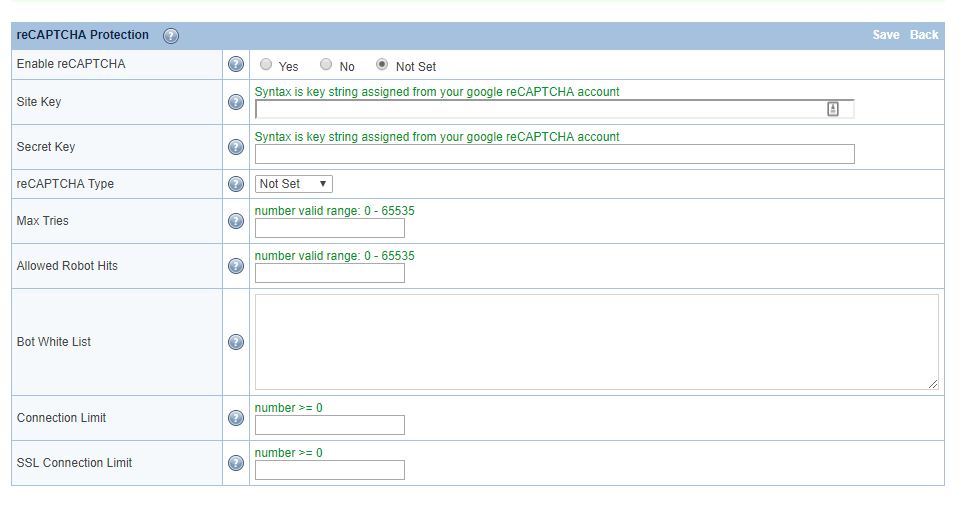Click the 'Enable reCAPTCHA' label
Image resolution: width=962 pixels, height=507 pixels.
click(71, 64)
